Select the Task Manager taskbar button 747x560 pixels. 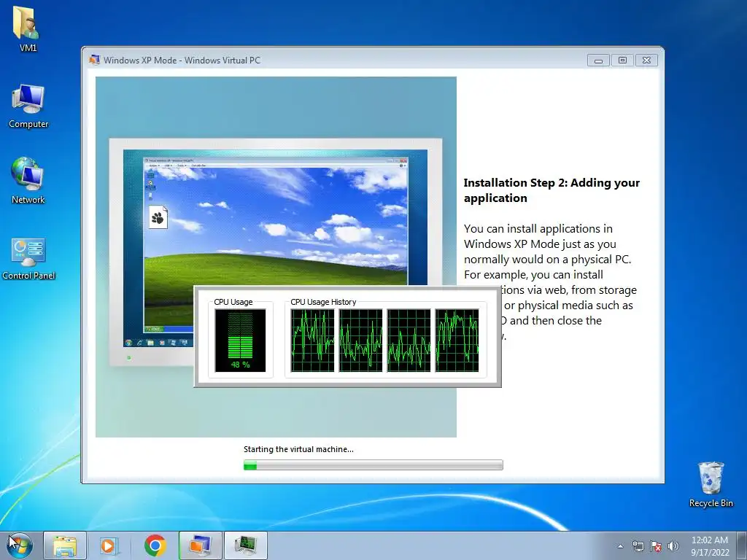[x=246, y=545]
